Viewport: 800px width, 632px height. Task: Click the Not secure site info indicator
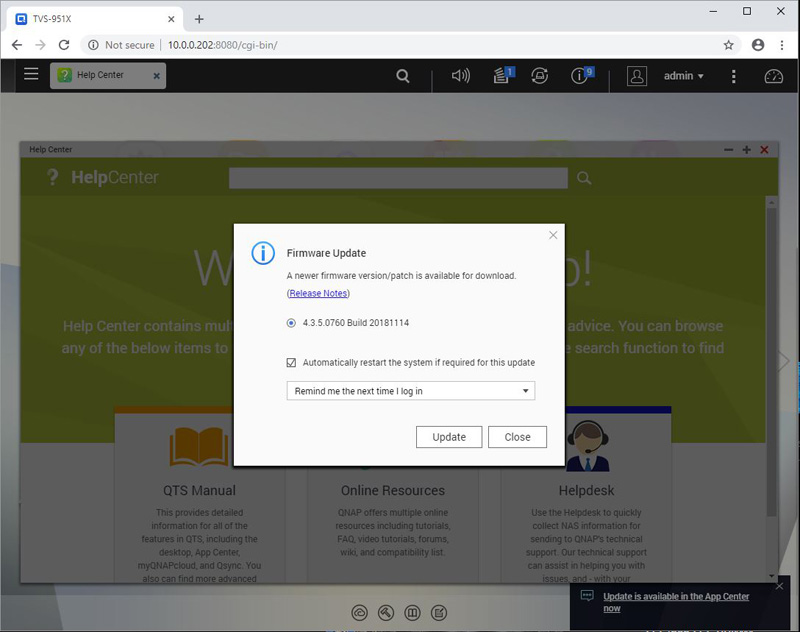point(121,45)
